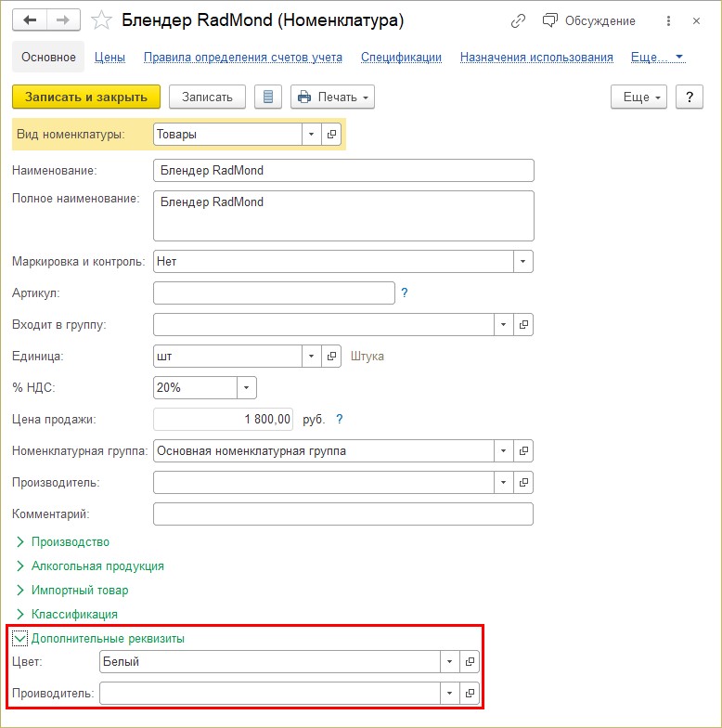Viewport: 722px width, 728px height.
Task: Add item to favorites with star icon
Action: click(x=103, y=20)
